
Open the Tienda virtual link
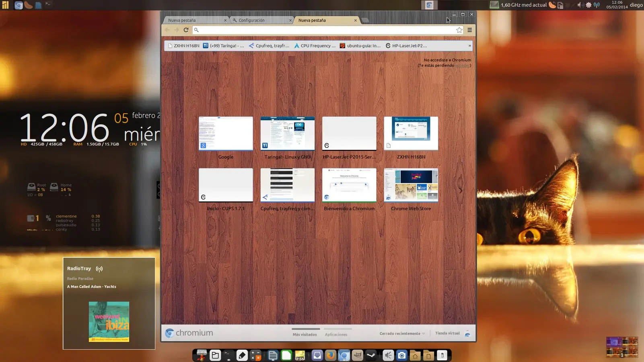(447, 333)
